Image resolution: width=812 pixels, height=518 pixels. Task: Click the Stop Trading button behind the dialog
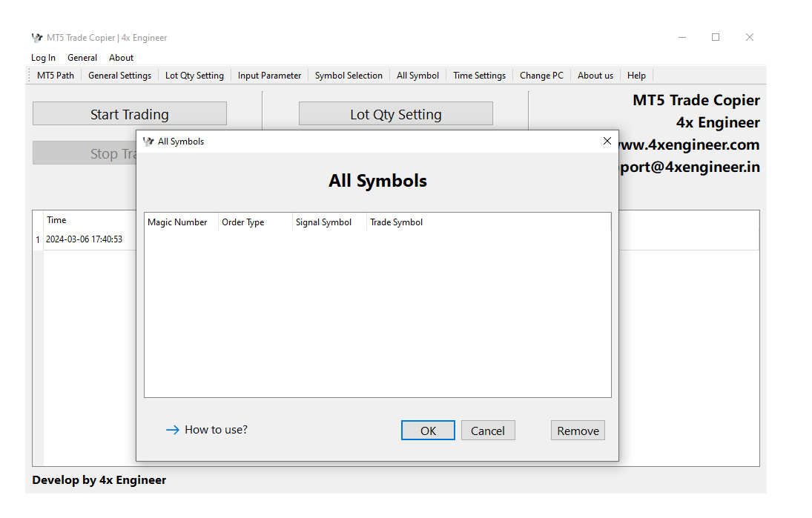(x=85, y=153)
